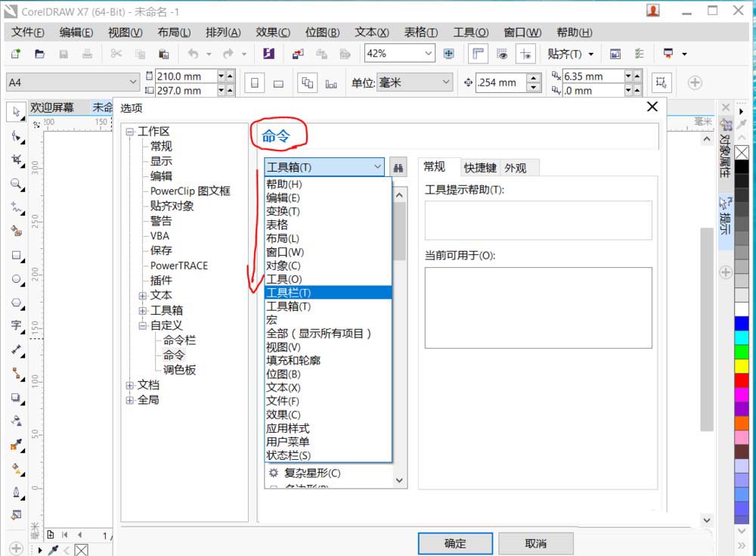Pick the blue swatch in palette

coord(742,323)
